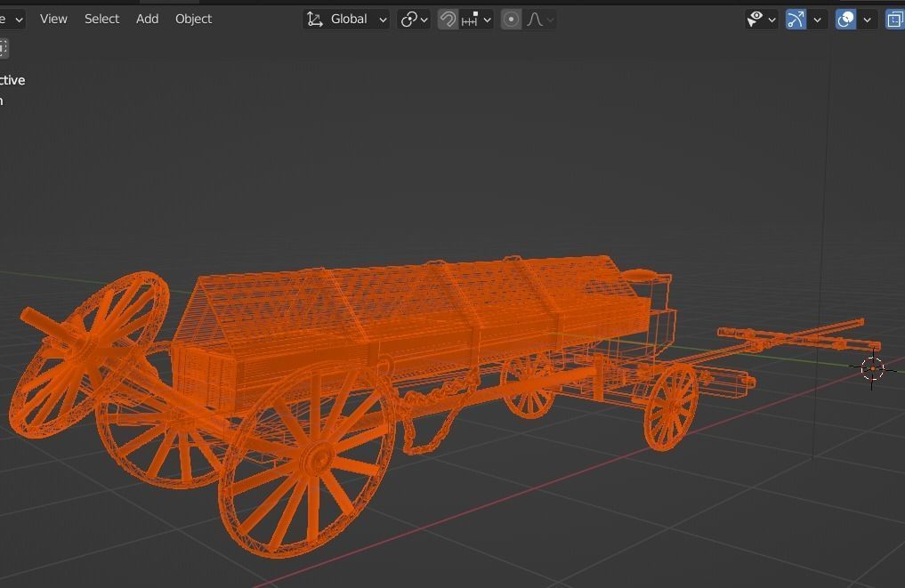
Task: Click the Transform Orientation axes icon
Action: tap(313, 19)
